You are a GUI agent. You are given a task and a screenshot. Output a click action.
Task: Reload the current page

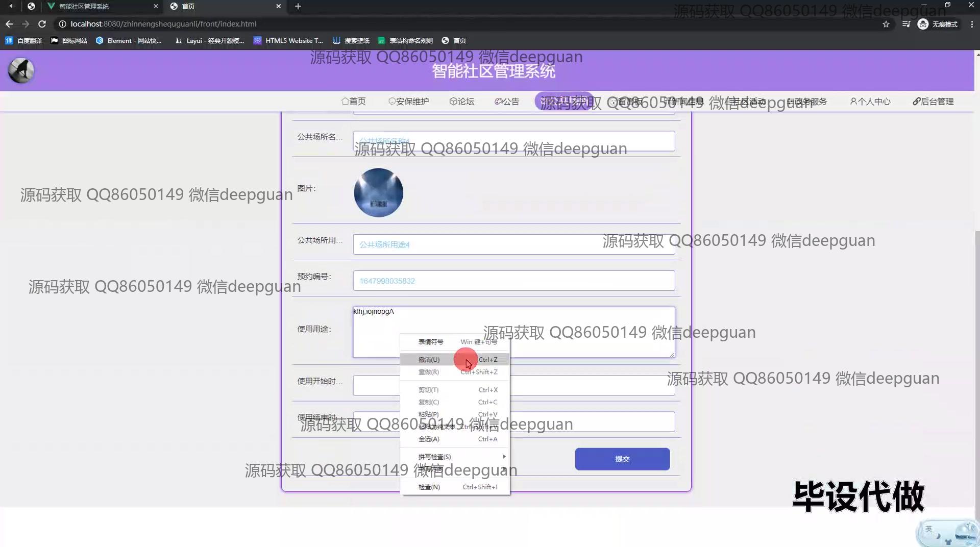pos(42,24)
